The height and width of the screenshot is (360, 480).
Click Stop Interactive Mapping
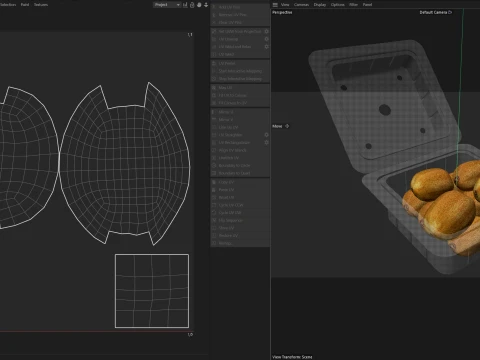pos(240,79)
